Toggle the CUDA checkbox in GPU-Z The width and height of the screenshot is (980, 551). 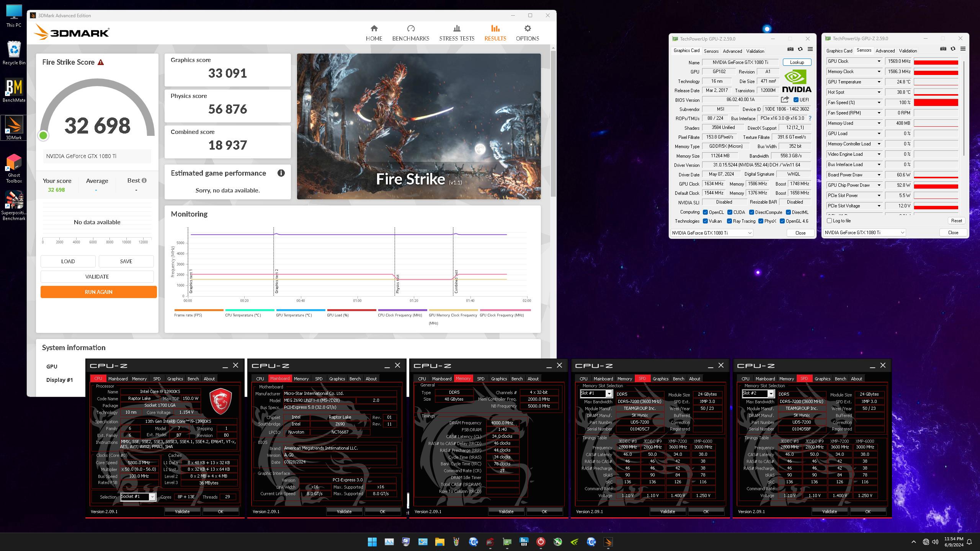[730, 212]
